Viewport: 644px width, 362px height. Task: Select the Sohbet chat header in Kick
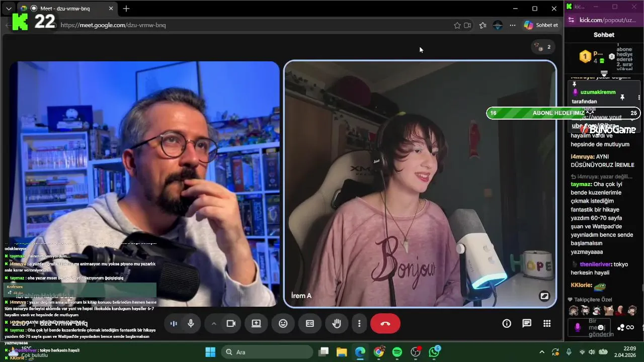(x=604, y=35)
